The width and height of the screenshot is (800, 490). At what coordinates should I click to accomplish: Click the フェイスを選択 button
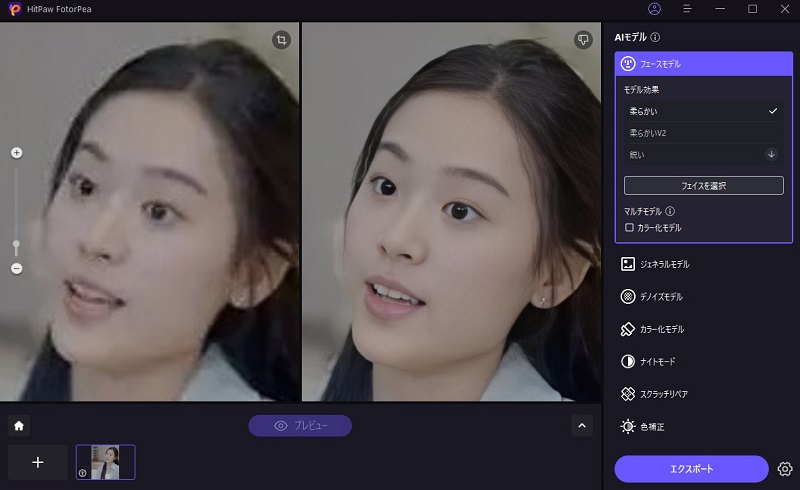tap(704, 186)
